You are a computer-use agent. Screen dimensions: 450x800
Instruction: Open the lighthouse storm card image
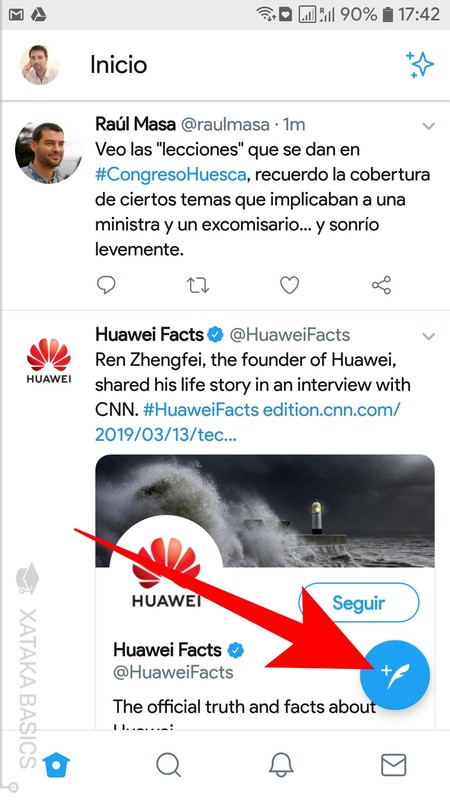click(x=265, y=511)
